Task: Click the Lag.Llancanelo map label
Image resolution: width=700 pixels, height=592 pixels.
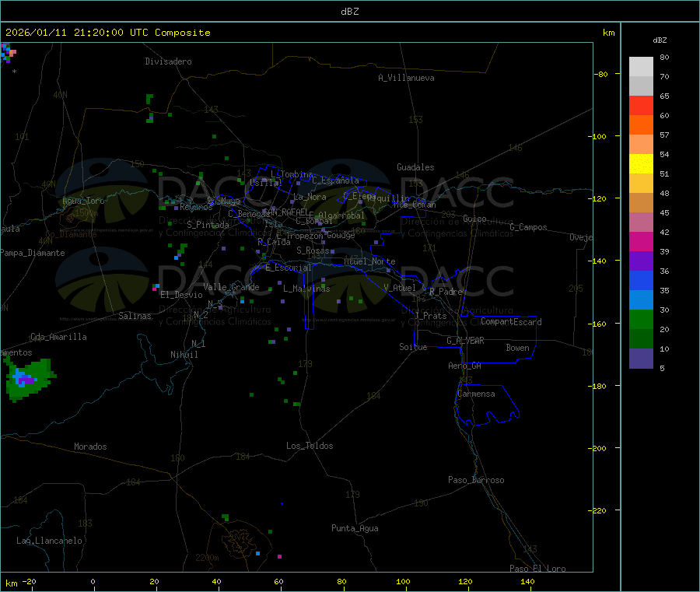Action: 49,541
